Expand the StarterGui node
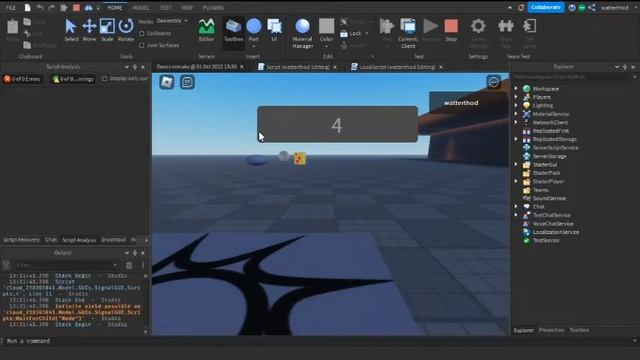The image size is (640, 360). [516, 164]
